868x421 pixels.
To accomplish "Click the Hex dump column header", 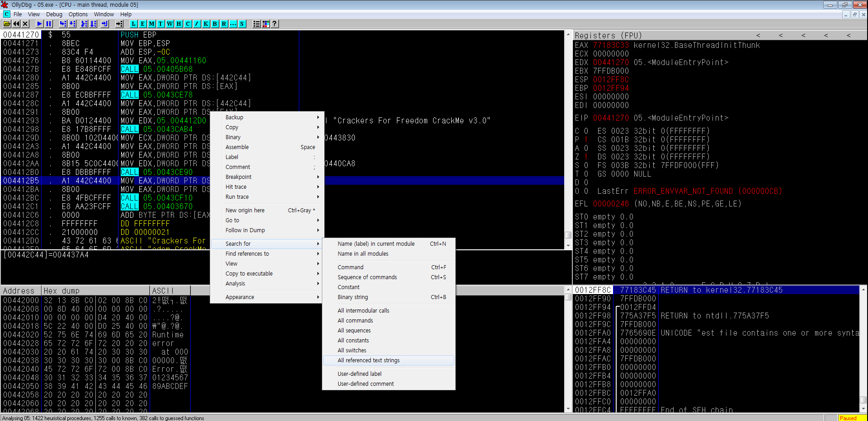I will [95, 290].
